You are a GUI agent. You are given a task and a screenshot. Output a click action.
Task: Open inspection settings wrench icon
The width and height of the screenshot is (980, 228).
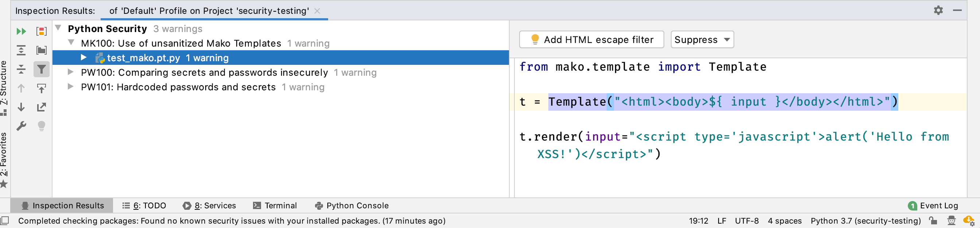click(x=21, y=126)
